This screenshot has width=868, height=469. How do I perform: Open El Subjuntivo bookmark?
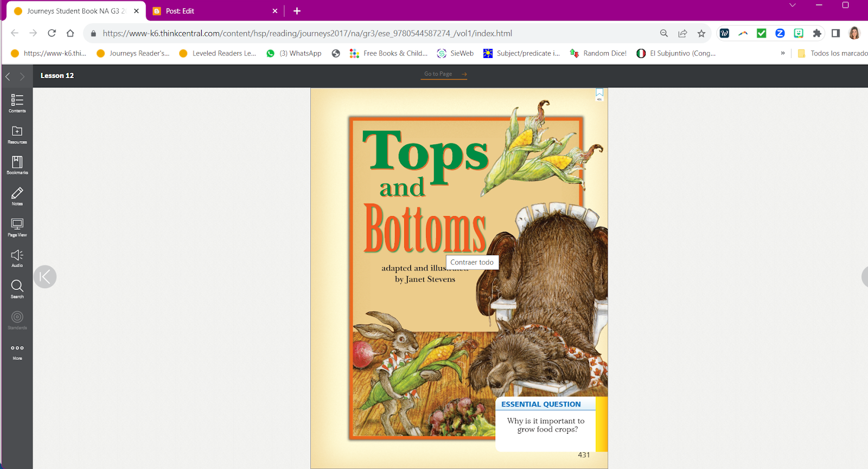pyautogui.click(x=676, y=53)
